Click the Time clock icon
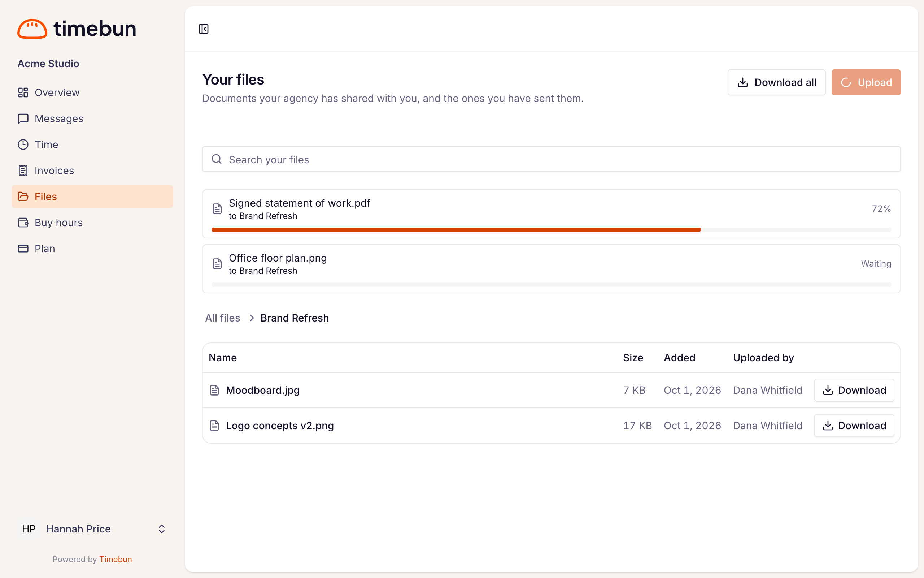This screenshot has height=578, width=924. point(23,144)
